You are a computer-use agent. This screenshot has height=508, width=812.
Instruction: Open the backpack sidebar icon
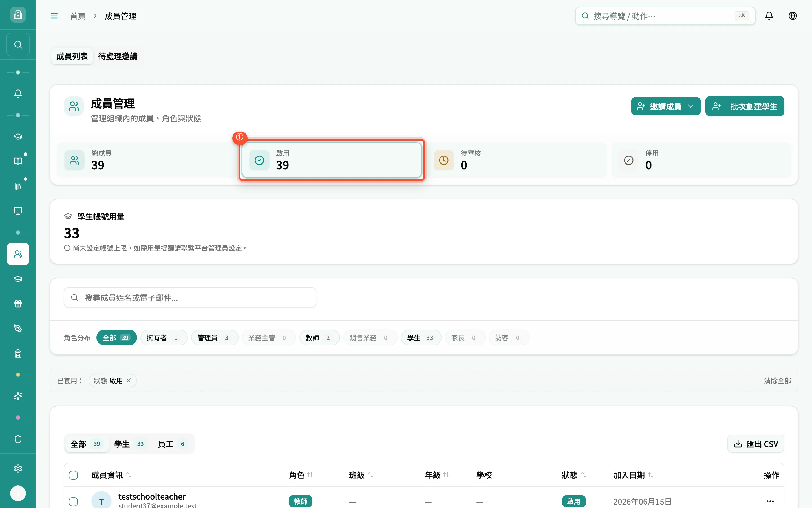click(x=18, y=353)
